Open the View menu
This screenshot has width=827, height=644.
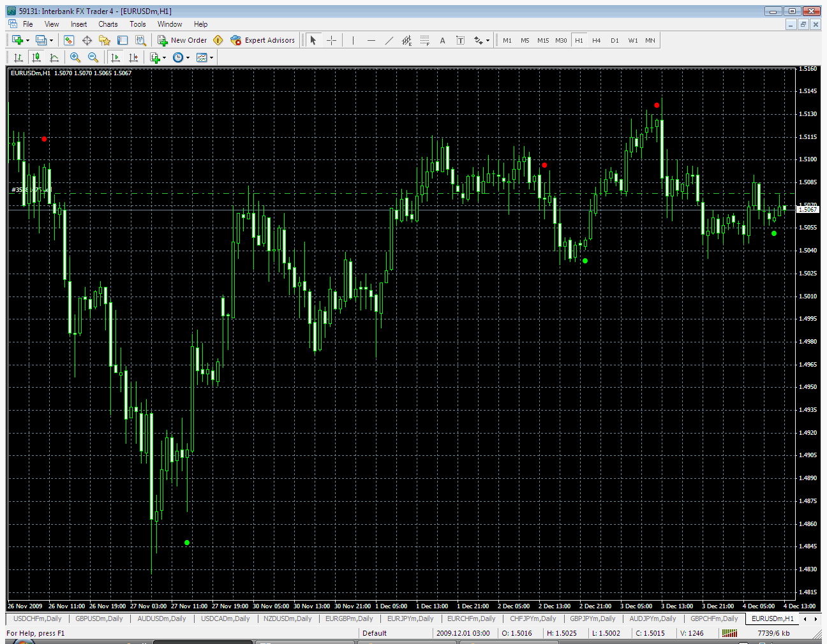(52, 24)
